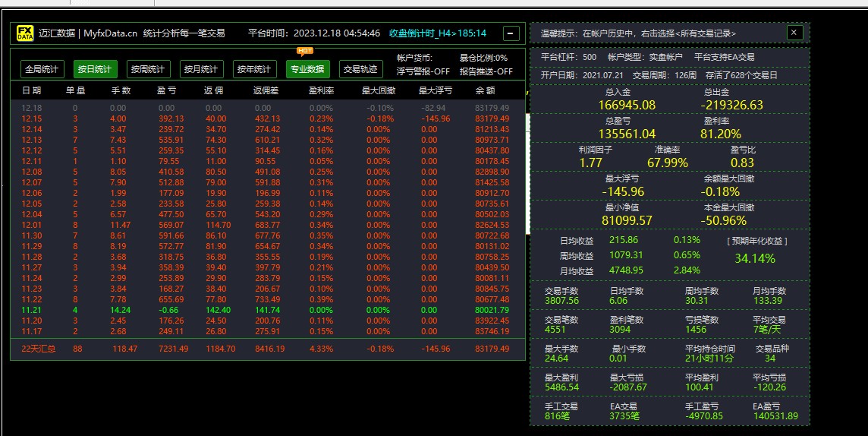
Task: Click 最小净值 value 81099.57
Action: pos(627,220)
